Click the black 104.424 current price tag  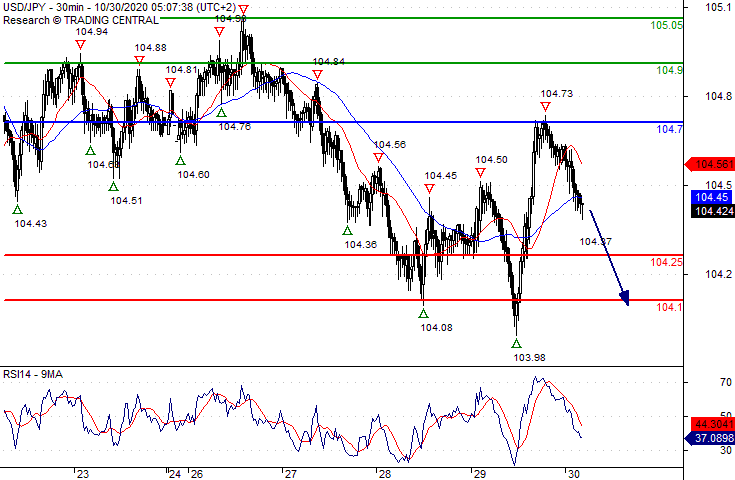(x=712, y=211)
